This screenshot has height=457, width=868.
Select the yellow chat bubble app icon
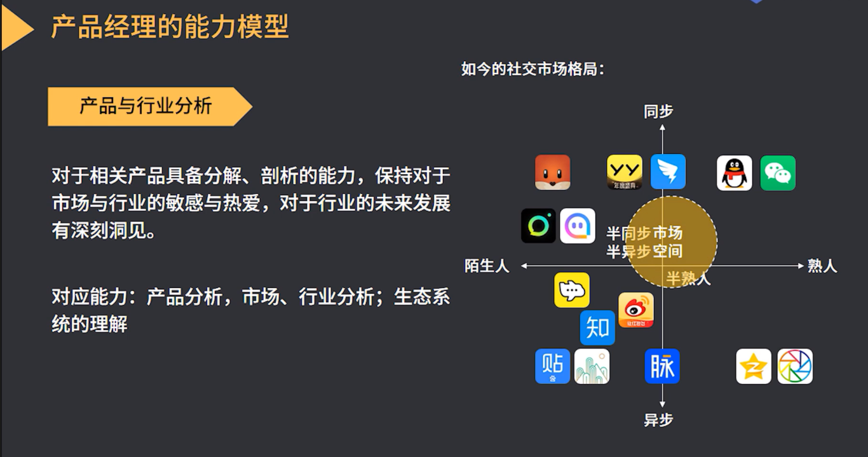(x=572, y=290)
